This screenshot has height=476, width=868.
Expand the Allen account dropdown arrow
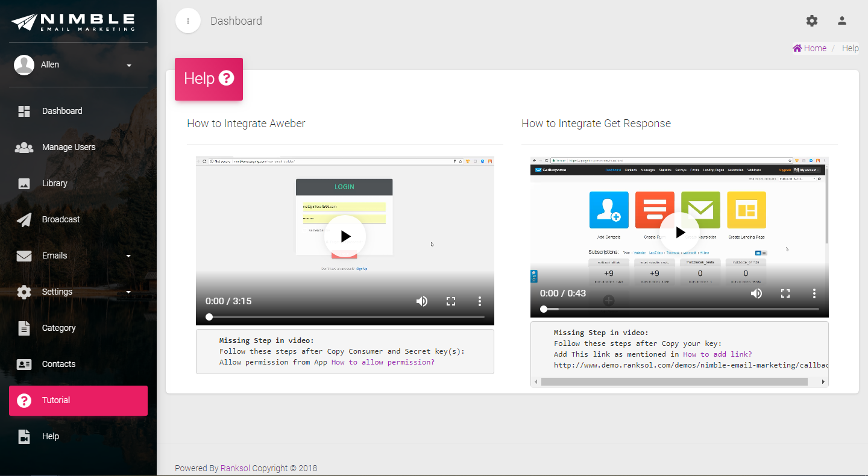(x=129, y=65)
